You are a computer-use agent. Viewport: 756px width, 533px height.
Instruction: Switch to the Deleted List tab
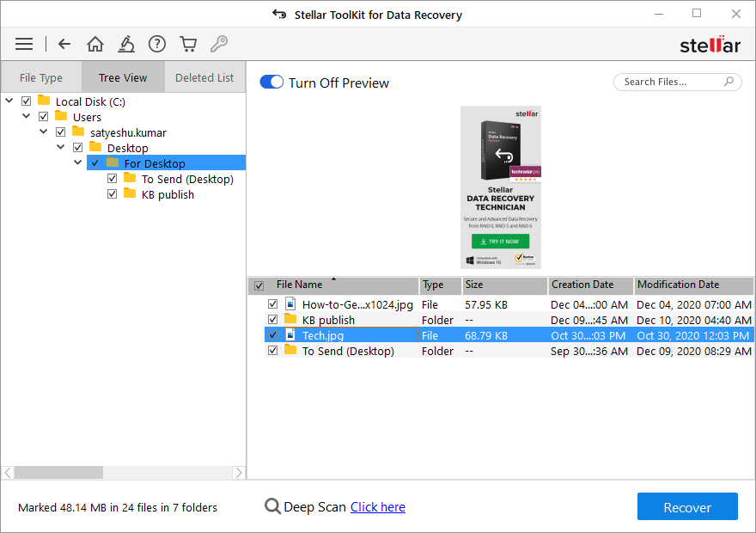coord(204,77)
